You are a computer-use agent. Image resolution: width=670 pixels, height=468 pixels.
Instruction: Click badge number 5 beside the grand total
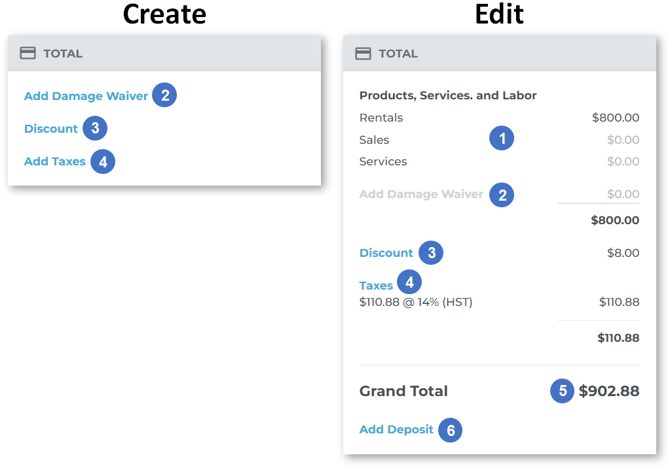[x=562, y=391]
